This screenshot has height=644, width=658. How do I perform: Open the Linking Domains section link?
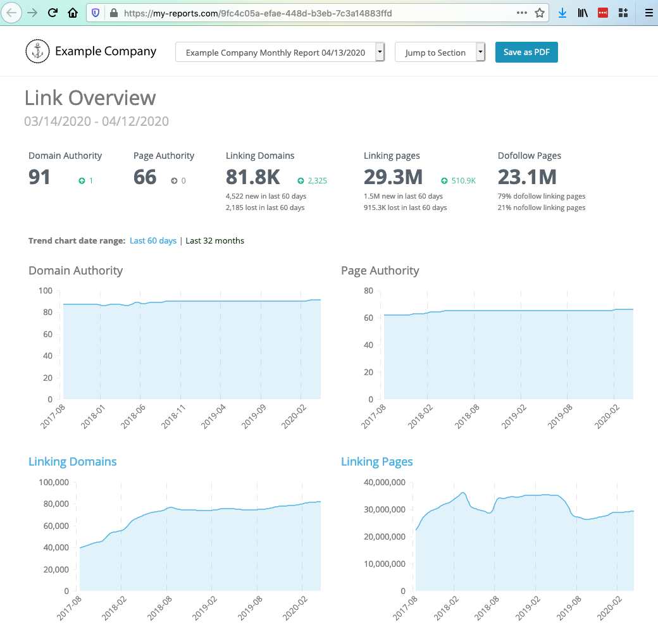tap(72, 462)
